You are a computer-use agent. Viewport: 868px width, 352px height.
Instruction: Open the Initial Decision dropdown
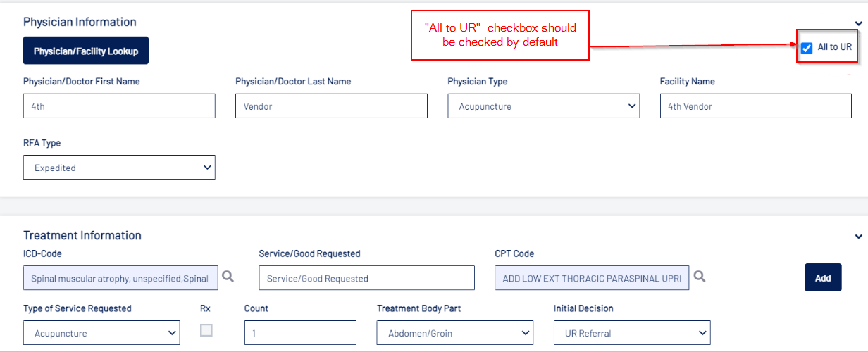coord(632,333)
